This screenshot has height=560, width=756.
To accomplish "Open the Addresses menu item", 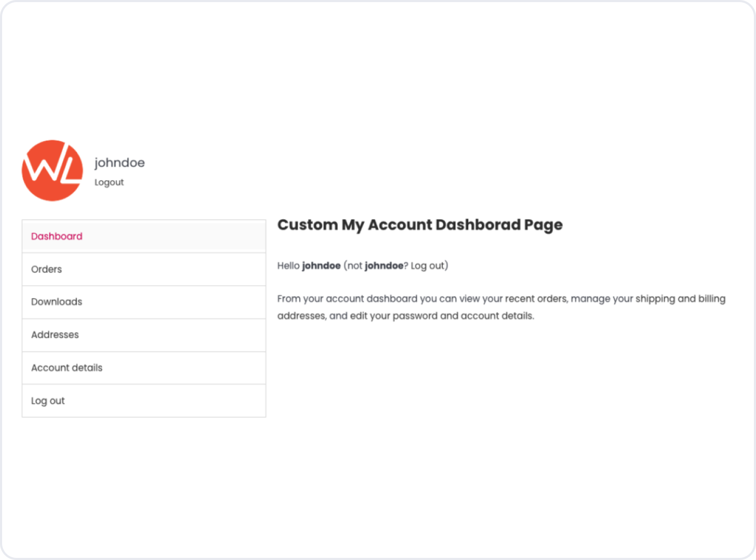I will click(55, 335).
